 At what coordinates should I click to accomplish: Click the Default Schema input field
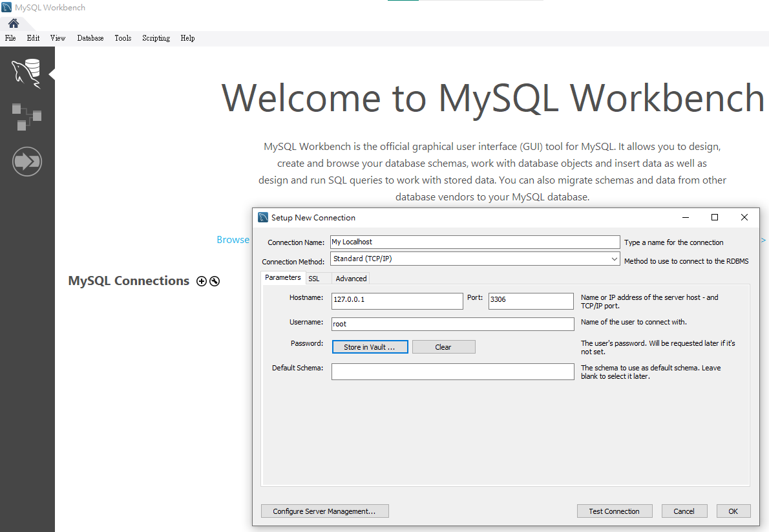[x=452, y=372]
